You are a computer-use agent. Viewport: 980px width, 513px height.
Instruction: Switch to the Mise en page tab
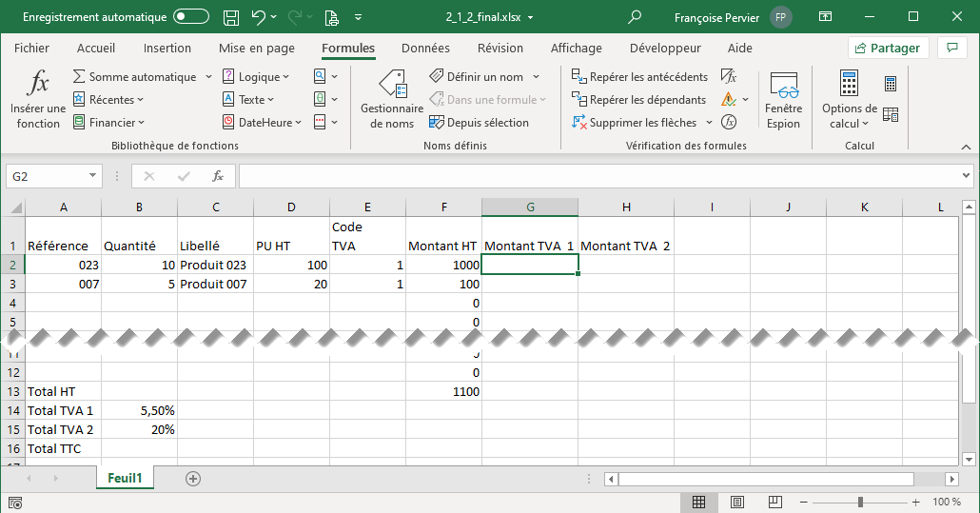coord(256,48)
